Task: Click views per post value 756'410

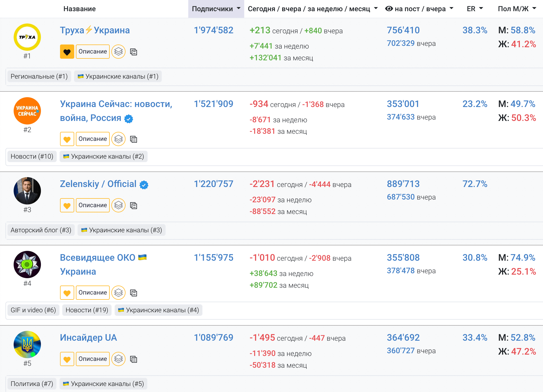Action: tap(403, 30)
